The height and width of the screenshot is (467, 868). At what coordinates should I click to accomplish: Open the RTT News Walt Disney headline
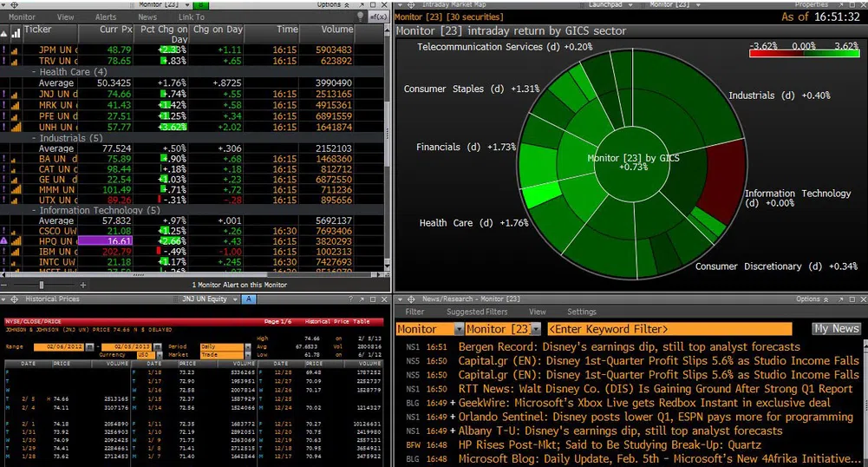tap(656, 389)
